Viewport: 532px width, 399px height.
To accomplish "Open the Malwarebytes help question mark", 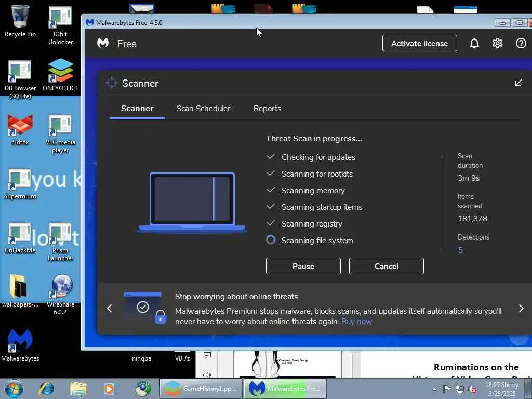I will [x=521, y=44].
